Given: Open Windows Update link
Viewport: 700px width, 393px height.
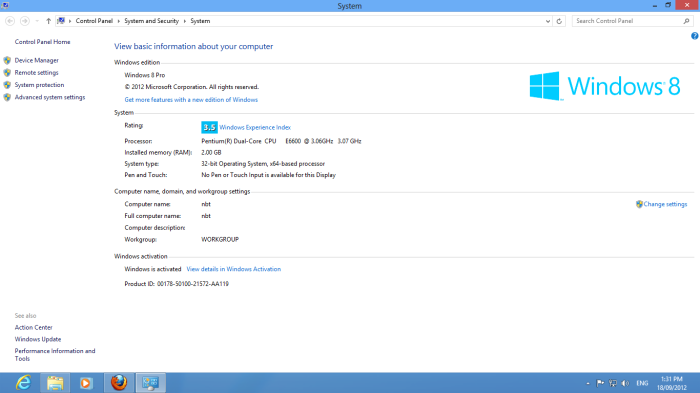Looking at the screenshot, I should coord(38,339).
